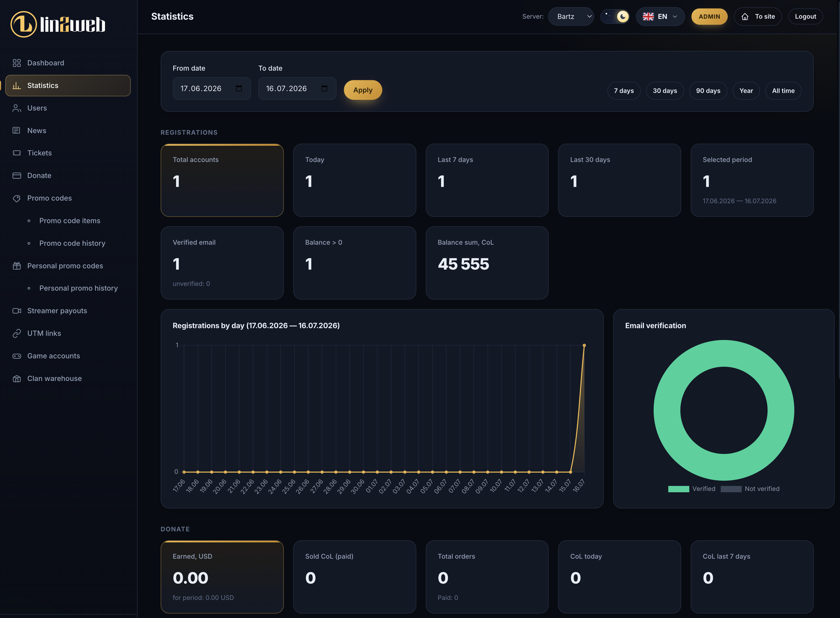
Task: Click the Apply button
Action: (363, 90)
